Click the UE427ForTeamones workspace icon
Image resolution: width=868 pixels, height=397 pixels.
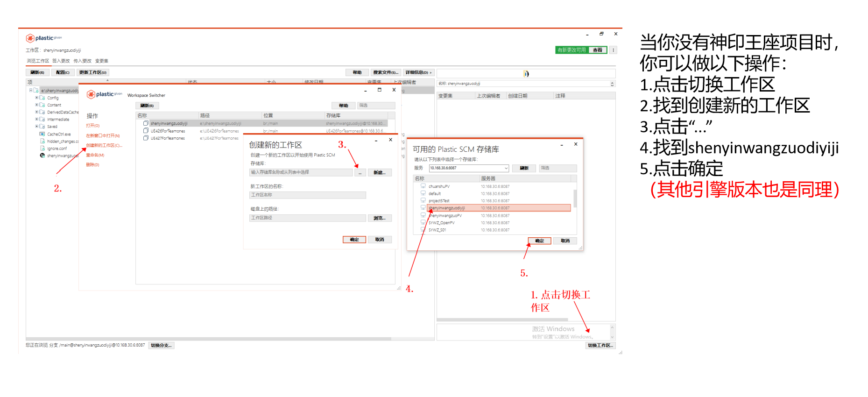pos(146,138)
